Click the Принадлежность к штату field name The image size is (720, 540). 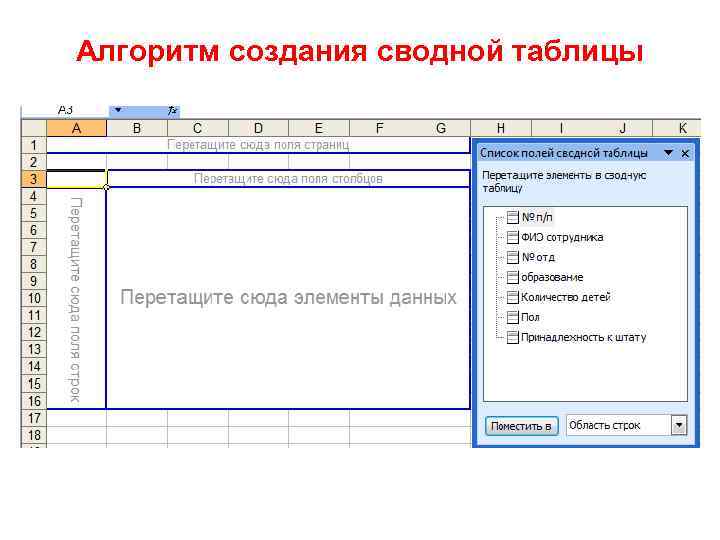[x=584, y=337]
